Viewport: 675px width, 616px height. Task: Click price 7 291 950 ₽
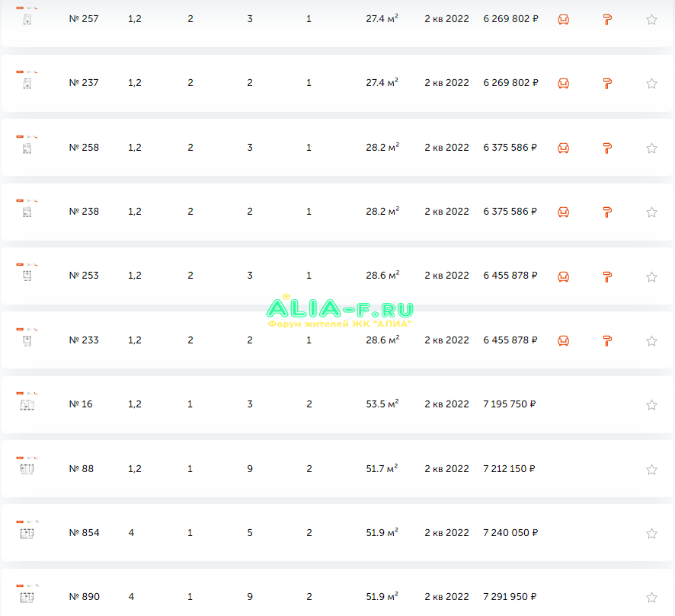(510, 597)
